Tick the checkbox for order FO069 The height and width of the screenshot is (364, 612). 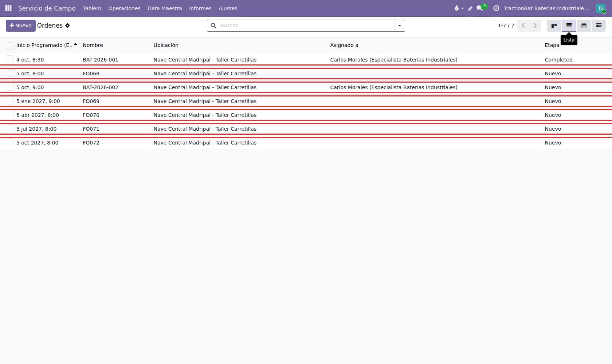tap(10, 101)
